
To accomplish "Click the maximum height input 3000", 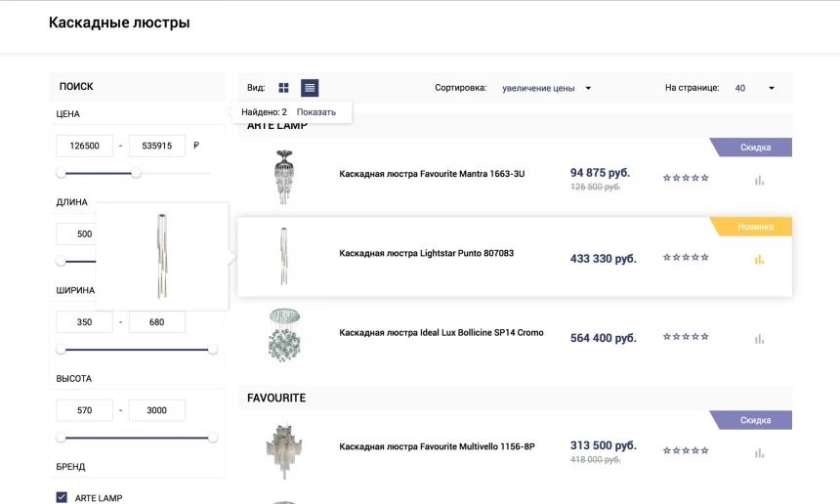I will (156, 410).
